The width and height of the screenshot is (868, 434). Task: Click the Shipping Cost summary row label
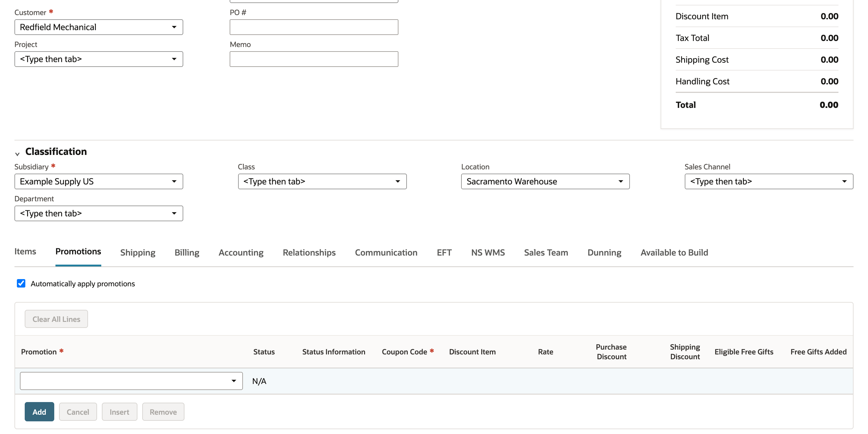[x=702, y=60]
